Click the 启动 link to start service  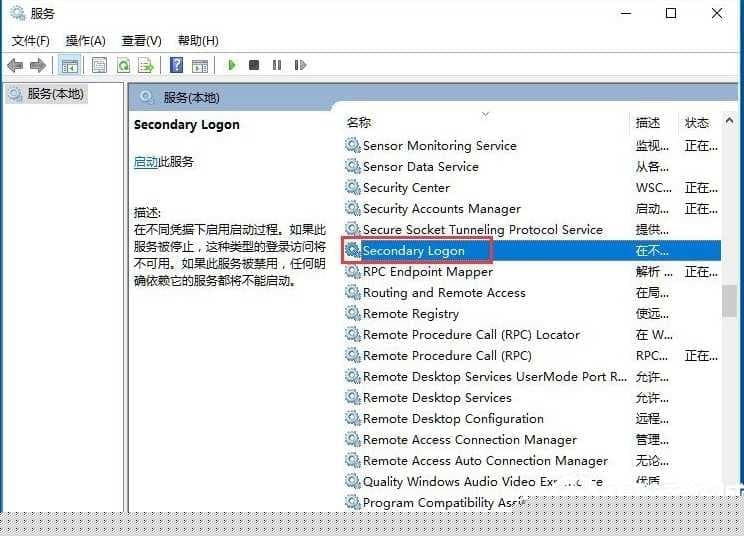pyautogui.click(x=146, y=162)
